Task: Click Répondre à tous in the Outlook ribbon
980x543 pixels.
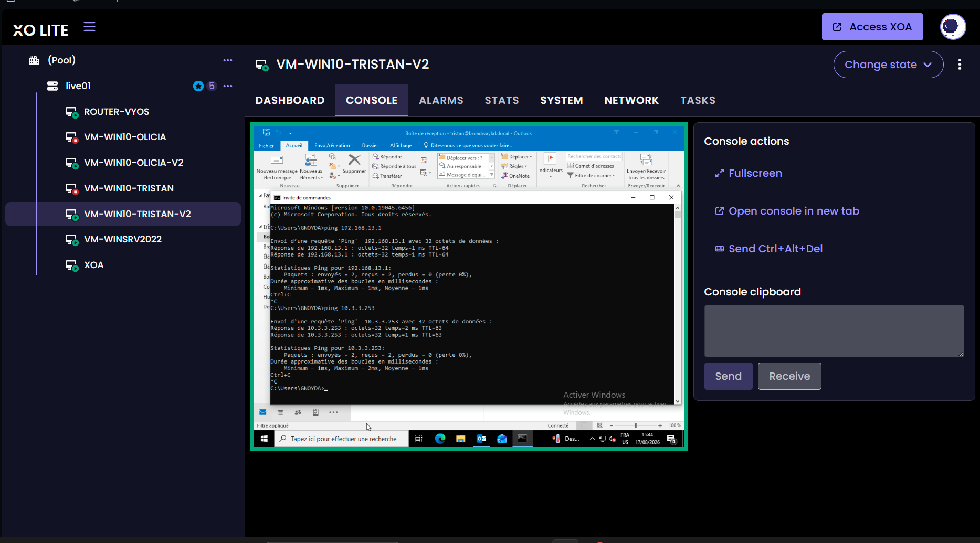Action: tap(395, 166)
